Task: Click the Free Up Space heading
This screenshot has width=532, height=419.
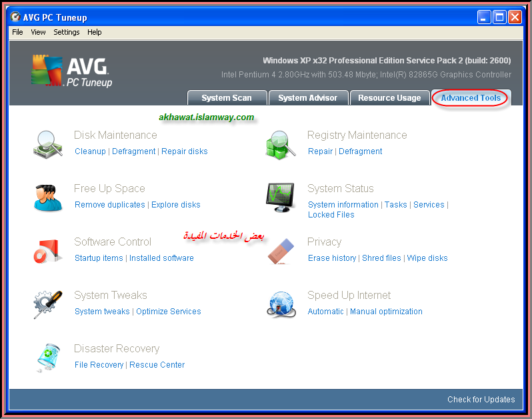Action: [109, 188]
